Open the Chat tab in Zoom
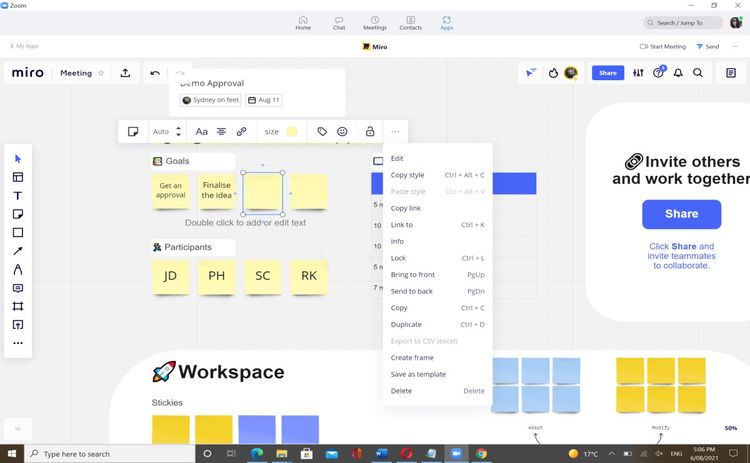Screen dimensions: 750x463 tap(339, 23)
